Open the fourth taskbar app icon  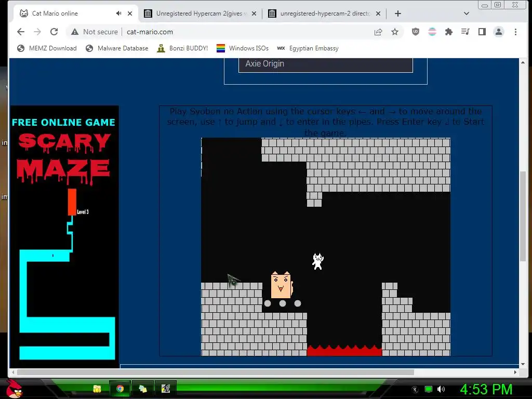pos(166,389)
